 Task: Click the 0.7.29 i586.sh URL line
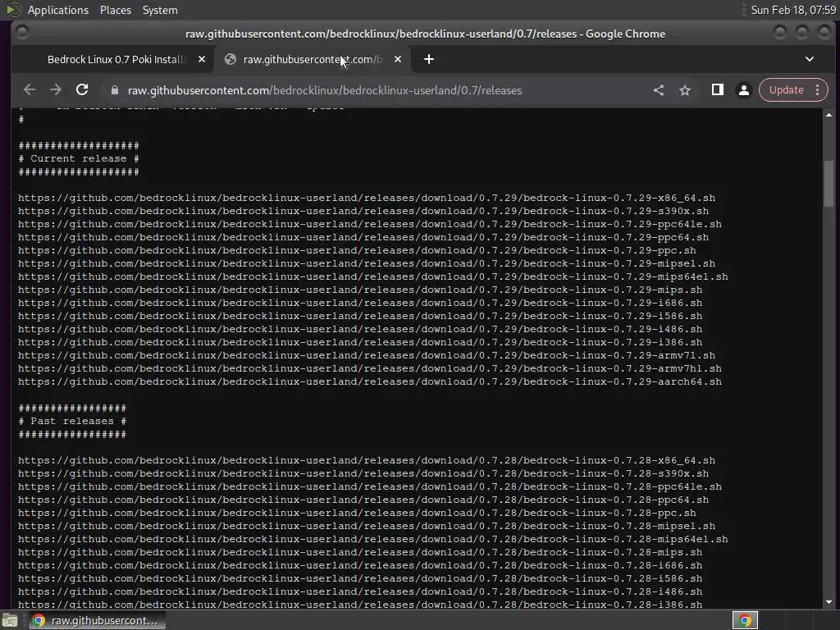tap(360, 316)
